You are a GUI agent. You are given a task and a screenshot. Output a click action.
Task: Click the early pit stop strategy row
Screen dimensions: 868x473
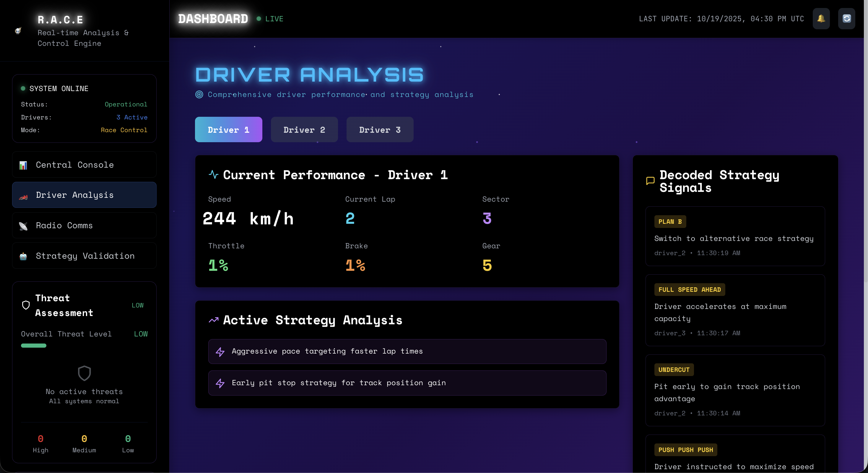pos(407,383)
